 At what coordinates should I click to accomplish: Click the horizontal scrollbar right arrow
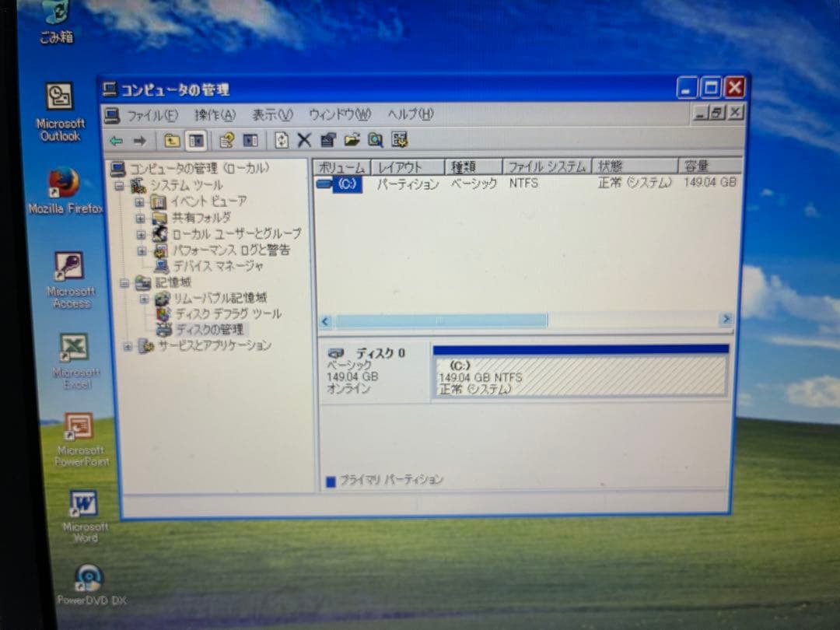726,320
